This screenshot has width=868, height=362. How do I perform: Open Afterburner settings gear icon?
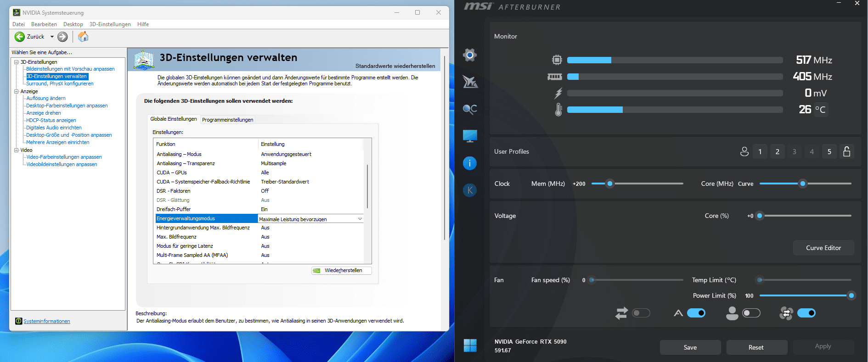469,55
